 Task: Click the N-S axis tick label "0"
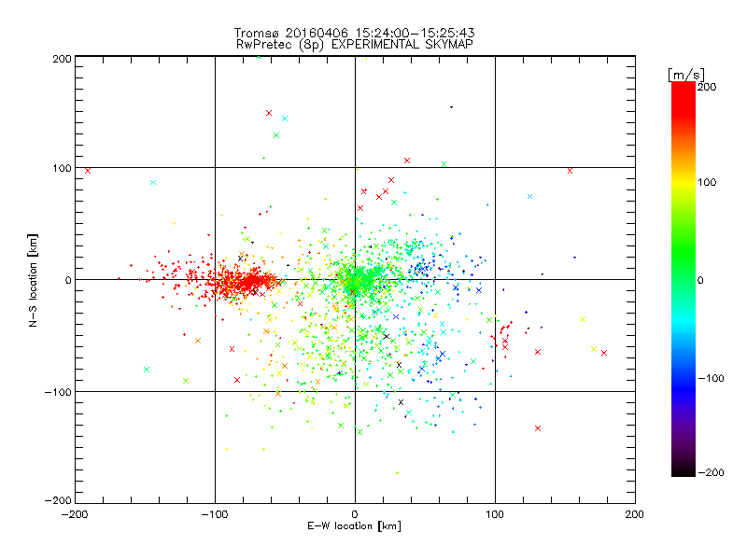point(68,280)
